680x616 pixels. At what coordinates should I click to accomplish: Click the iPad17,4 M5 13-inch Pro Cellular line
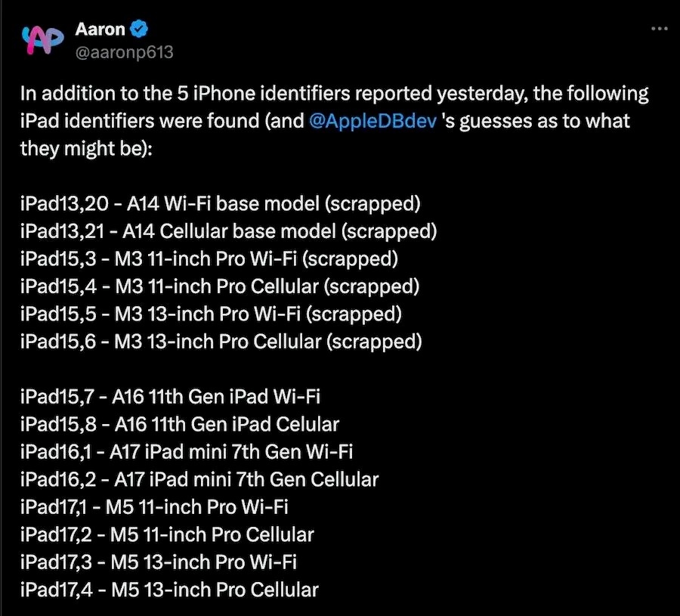click(169, 589)
